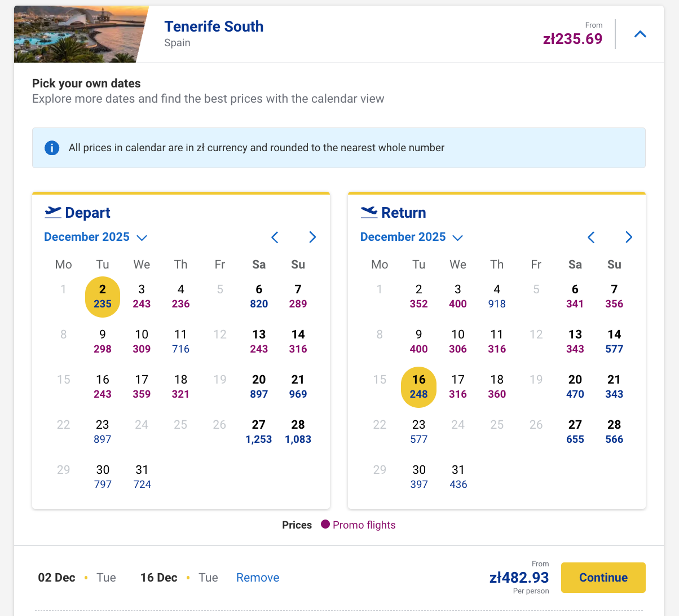Select departure on December 13 for 243

click(259, 342)
